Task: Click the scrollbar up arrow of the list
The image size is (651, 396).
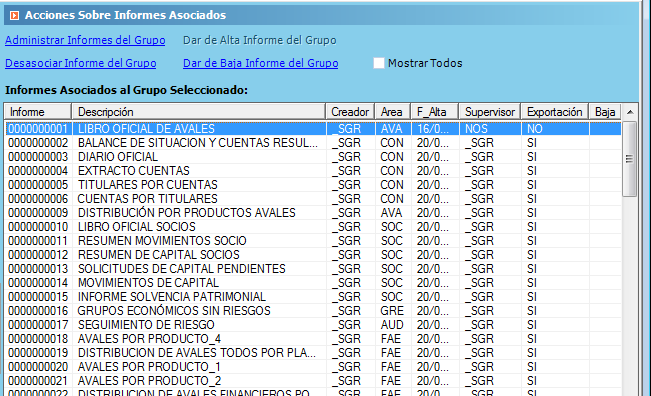Action: pyautogui.click(x=630, y=112)
